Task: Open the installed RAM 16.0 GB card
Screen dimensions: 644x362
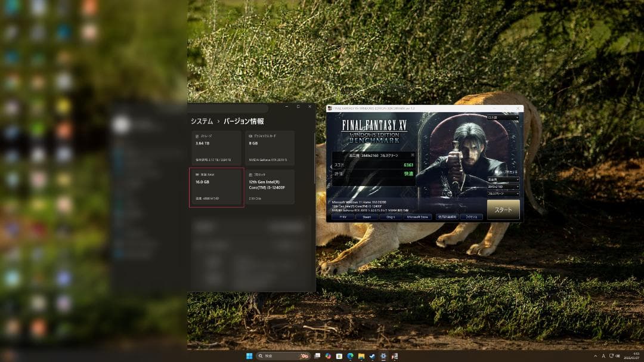Action: pyautogui.click(x=216, y=187)
